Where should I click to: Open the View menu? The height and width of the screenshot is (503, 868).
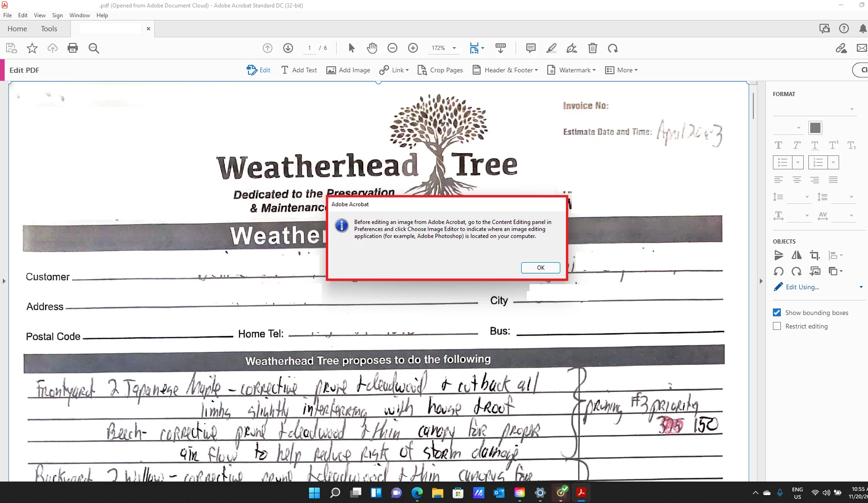(40, 15)
